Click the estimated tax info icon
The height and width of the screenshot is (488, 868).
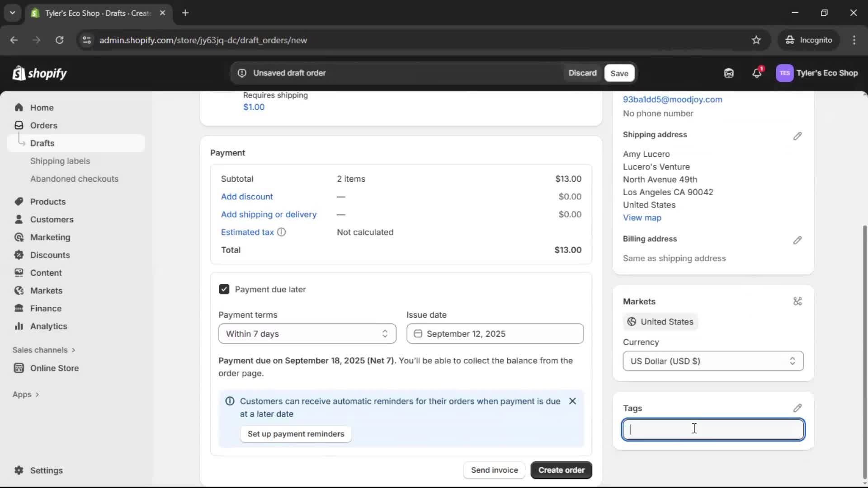(282, 232)
